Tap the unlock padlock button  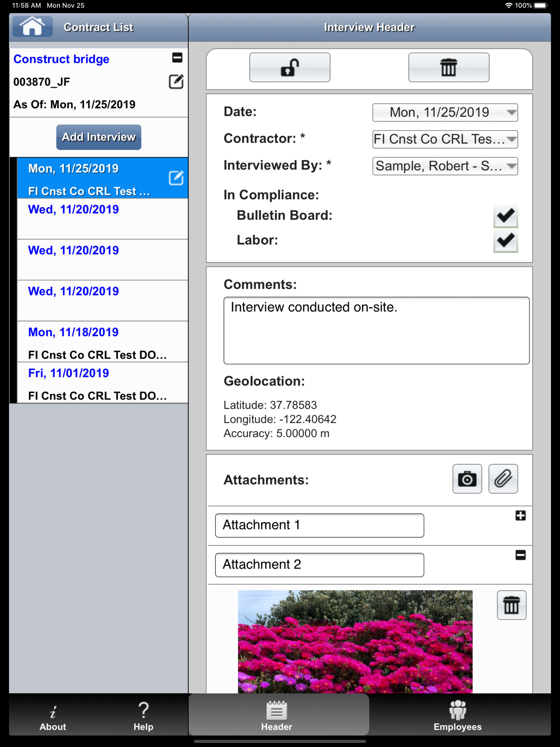[x=290, y=67]
